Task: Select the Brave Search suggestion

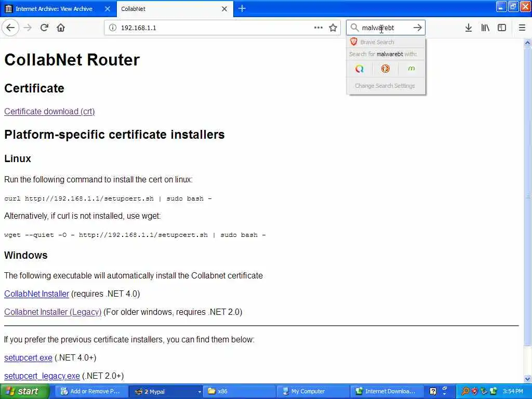Action: click(386, 42)
